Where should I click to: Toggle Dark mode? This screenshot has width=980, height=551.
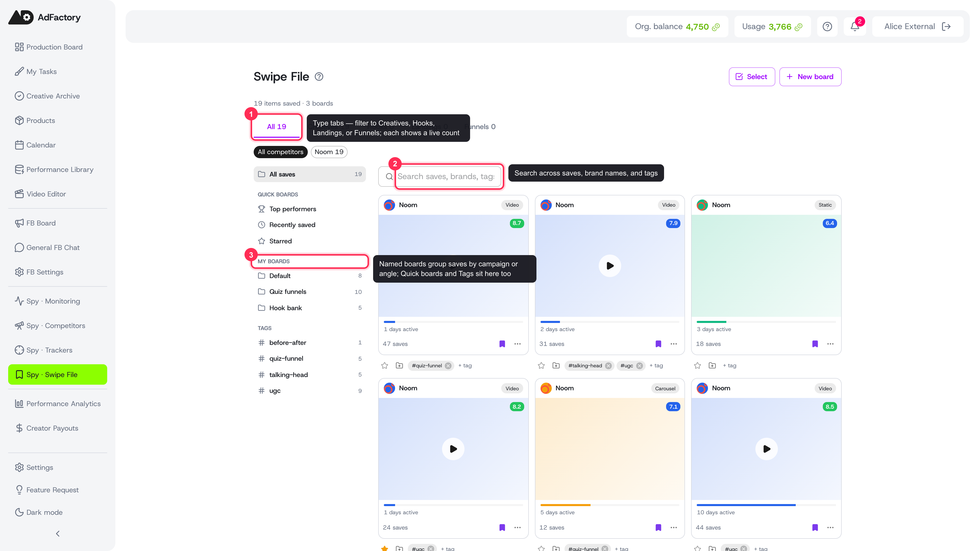coord(58,512)
